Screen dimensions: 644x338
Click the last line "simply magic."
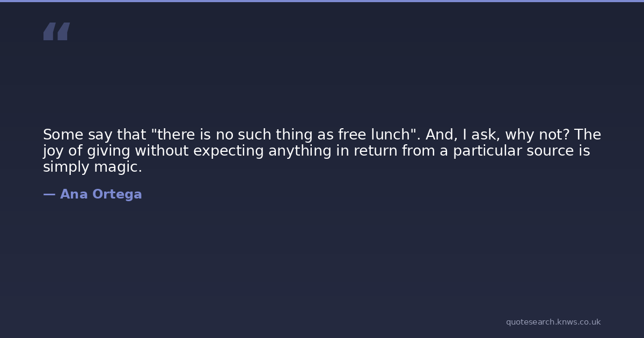point(92,167)
